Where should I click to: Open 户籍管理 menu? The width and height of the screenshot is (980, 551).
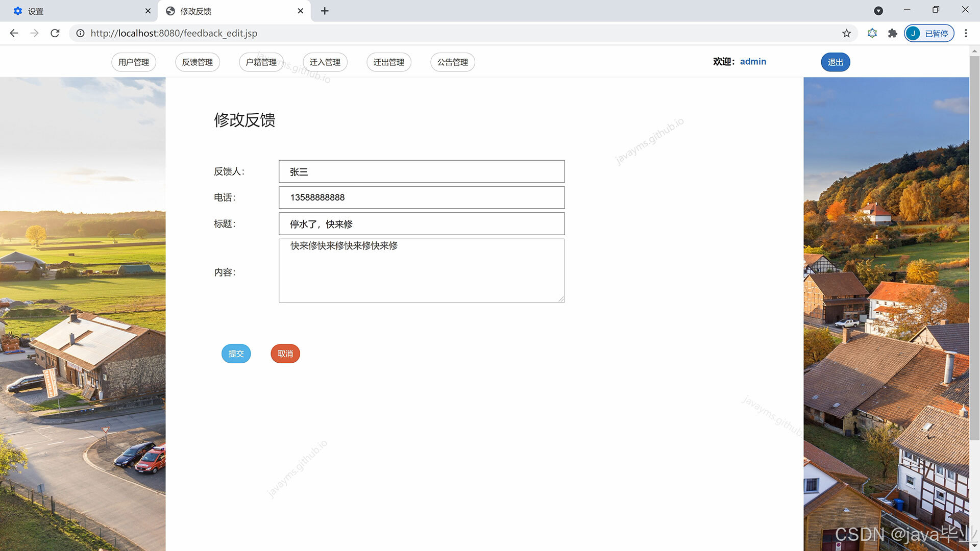click(x=261, y=62)
